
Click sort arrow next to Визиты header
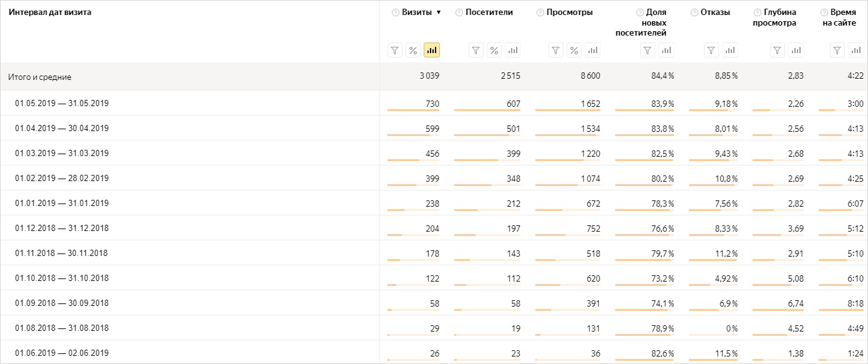pyautogui.click(x=439, y=12)
